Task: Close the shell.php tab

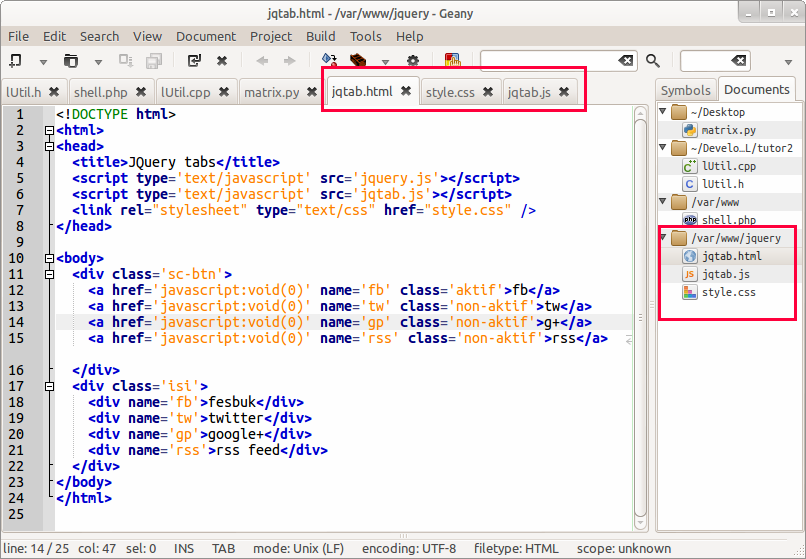Action: tap(141, 92)
